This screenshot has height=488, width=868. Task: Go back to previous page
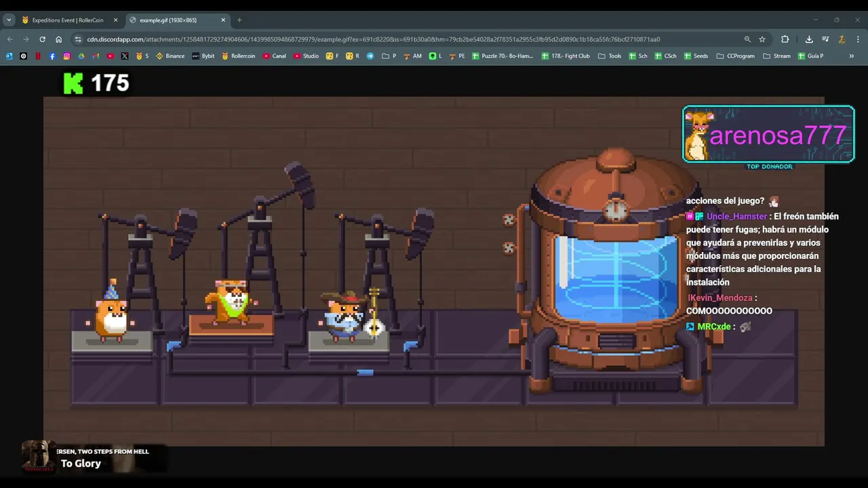[10, 39]
